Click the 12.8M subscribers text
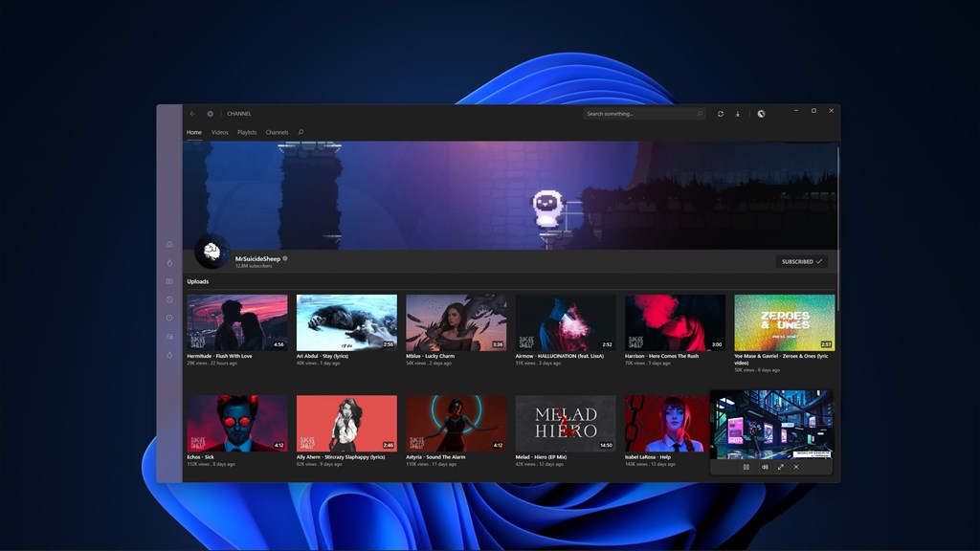This screenshot has height=551, width=980. point(254,266)
